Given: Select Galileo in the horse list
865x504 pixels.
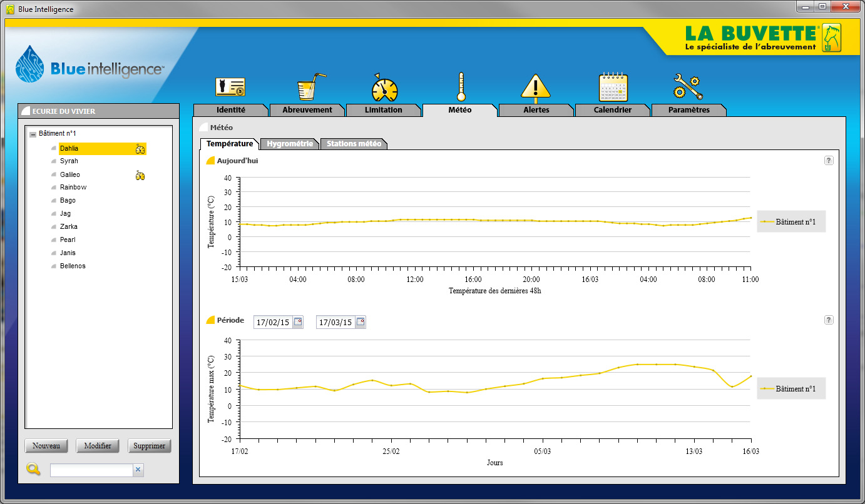Looking at the screenshot, I should click(x=70, y=175).
